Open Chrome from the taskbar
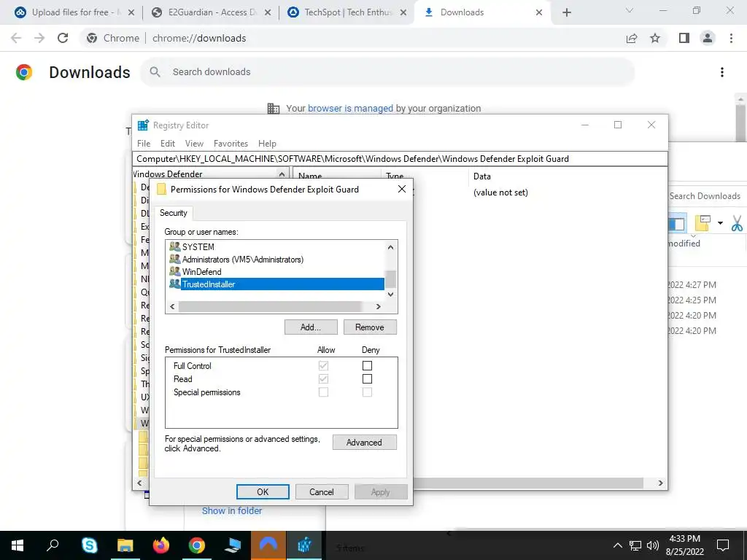Image resolution: width=747 pixels, height=560 pixels. [197, 545]
